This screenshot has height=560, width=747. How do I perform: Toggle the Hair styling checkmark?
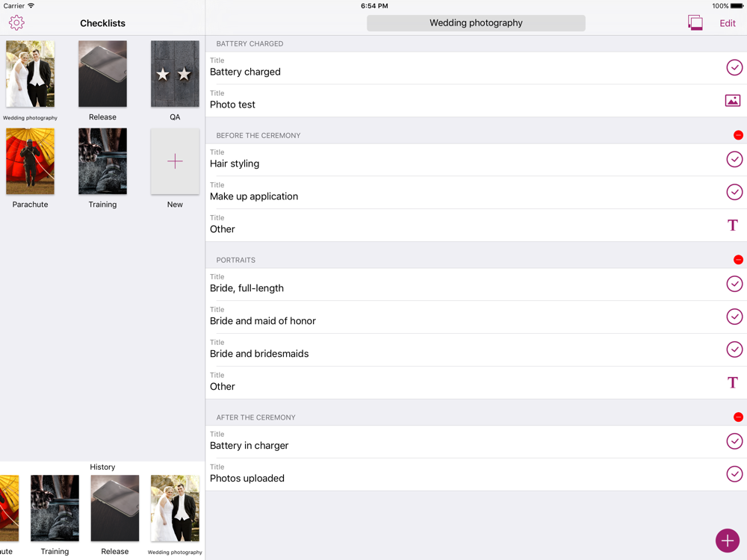coord(734,159)
